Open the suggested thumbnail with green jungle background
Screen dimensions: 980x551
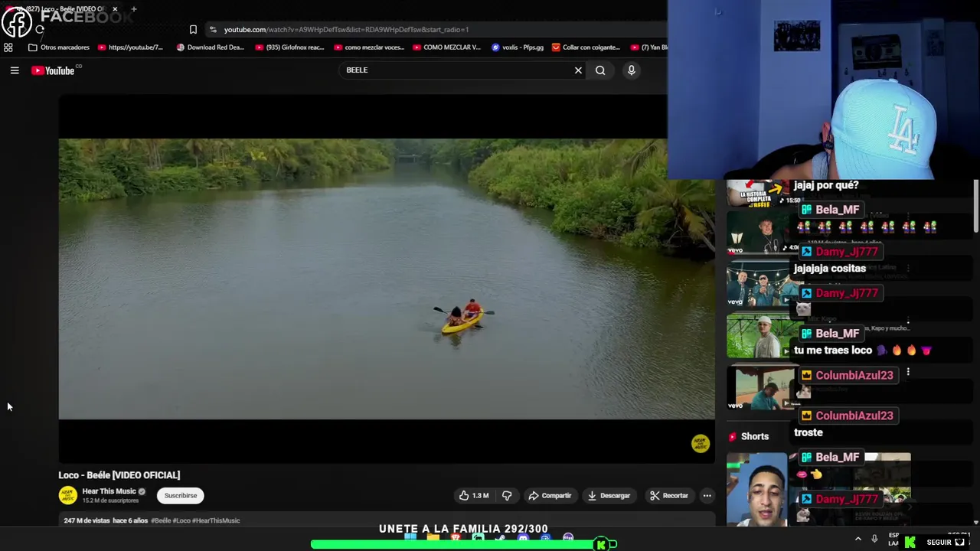758,335
